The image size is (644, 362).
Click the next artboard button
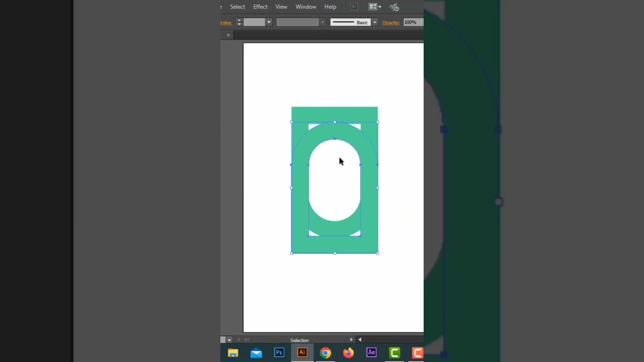239,340
